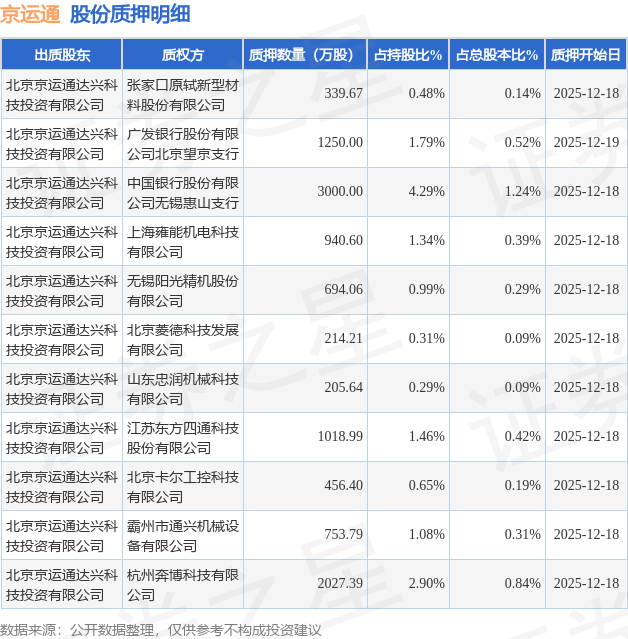Select the 质押开始日 column header
Viewport: 628px width, 639px height.
point(586,55)
